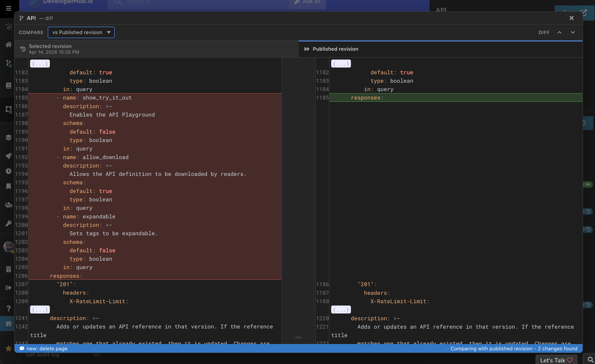
Task: Close the API diff dialog
Action: [571, 18]
